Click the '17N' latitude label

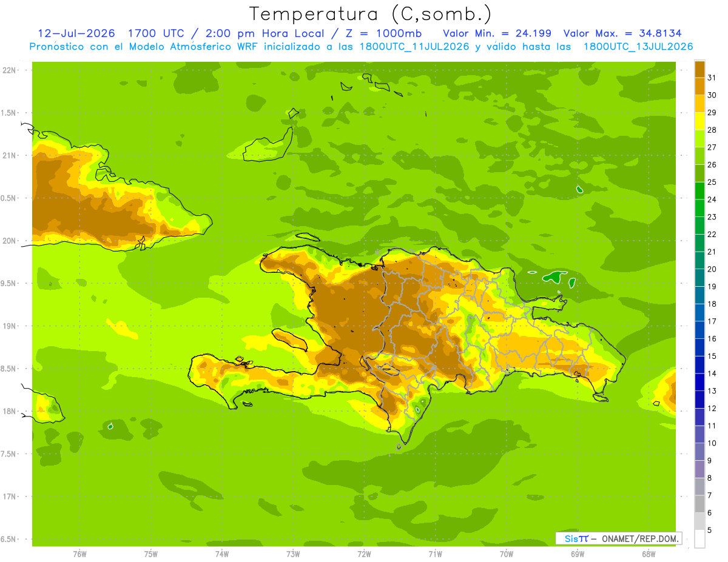pos(9,497)
